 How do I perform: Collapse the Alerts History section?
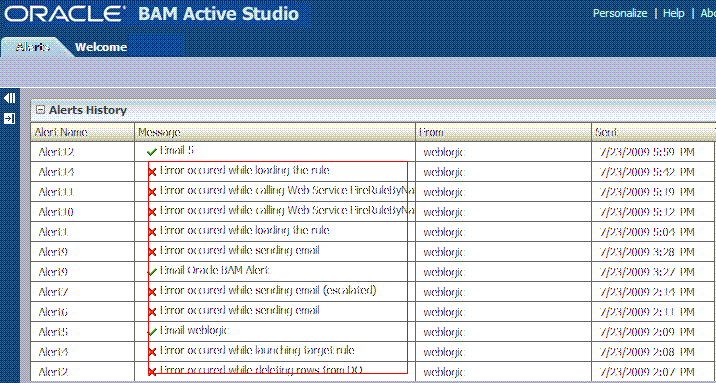click(x=41, y=110)
